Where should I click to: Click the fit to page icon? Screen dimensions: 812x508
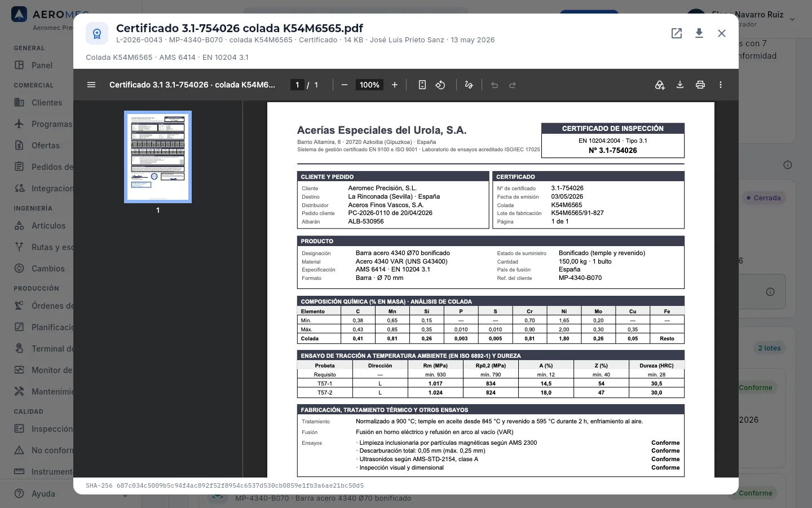click(x=422, y=85)
